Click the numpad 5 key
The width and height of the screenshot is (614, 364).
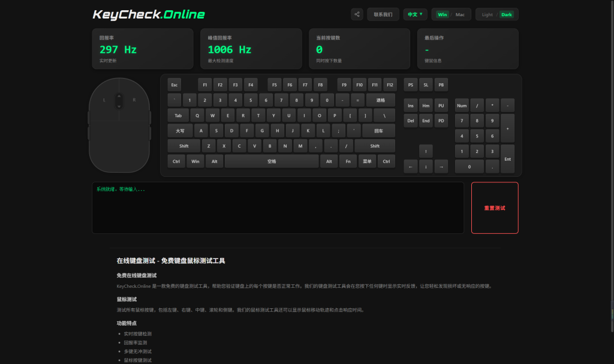(477, 136)
